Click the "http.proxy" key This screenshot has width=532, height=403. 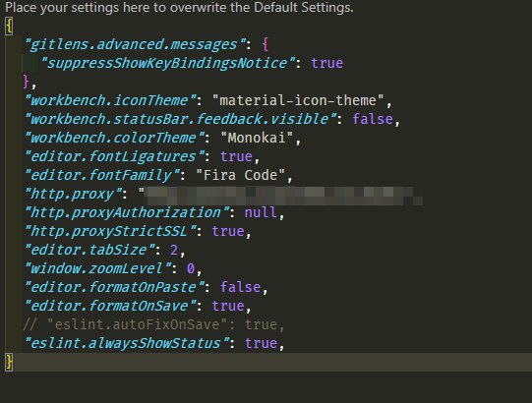(74, 194)
